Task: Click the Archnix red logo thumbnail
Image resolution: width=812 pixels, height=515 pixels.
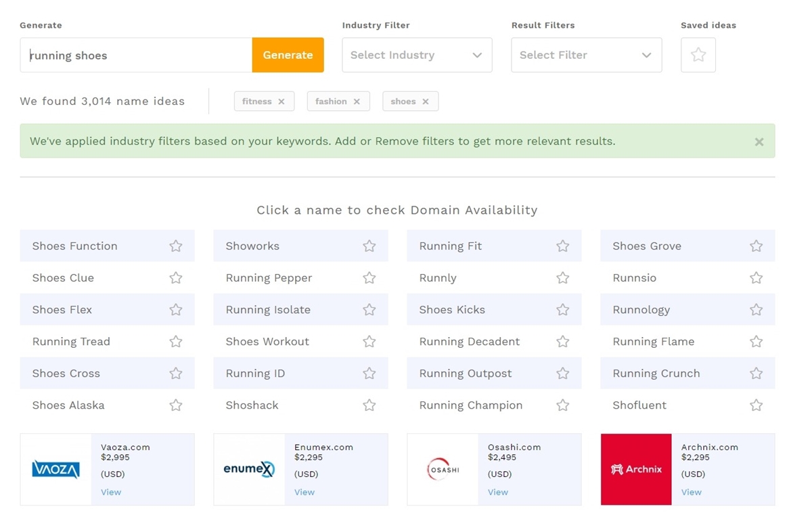Action: [x=636, y=469]
